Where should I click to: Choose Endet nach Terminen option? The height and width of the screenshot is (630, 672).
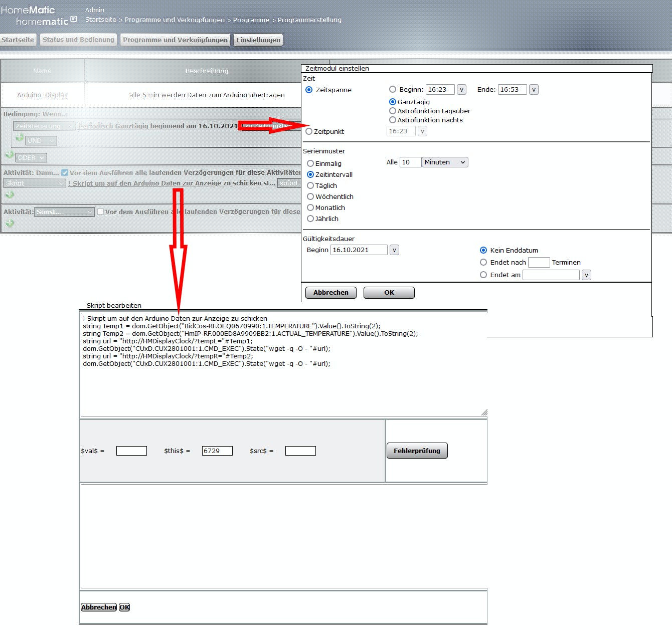[x=483, y=262]
